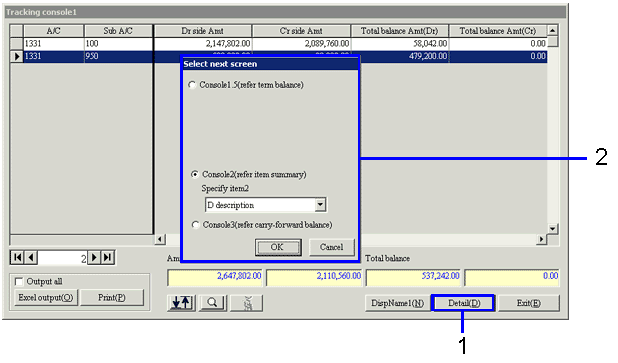Click the Dr side Amt column header
618x363 pixels.
203,31
